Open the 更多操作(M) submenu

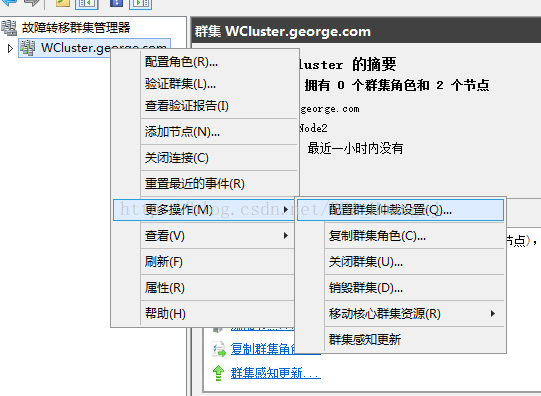pos(204,210)
